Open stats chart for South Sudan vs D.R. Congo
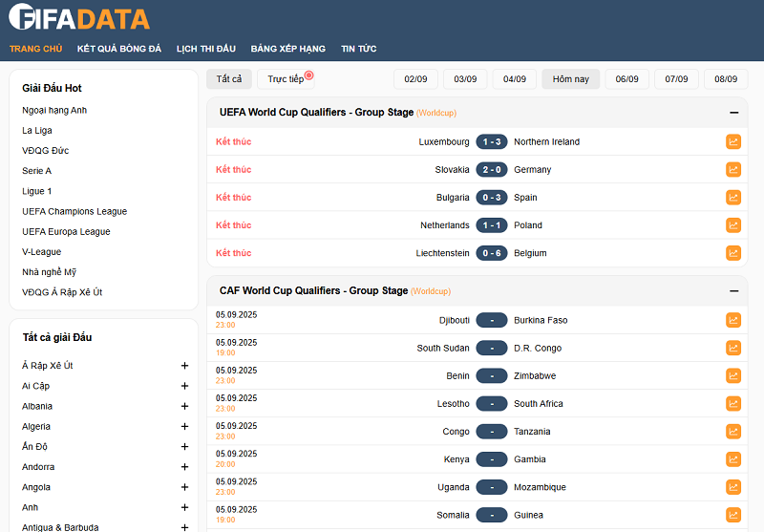The width and height of the screenshot is (764, 532). click(x=733, y=348)
